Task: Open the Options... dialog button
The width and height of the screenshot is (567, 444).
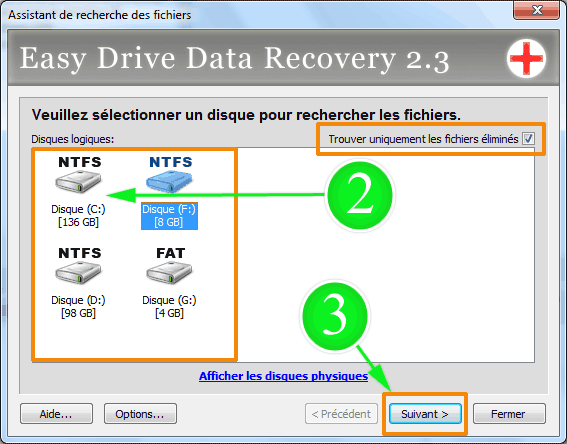Action: (140, 414)
